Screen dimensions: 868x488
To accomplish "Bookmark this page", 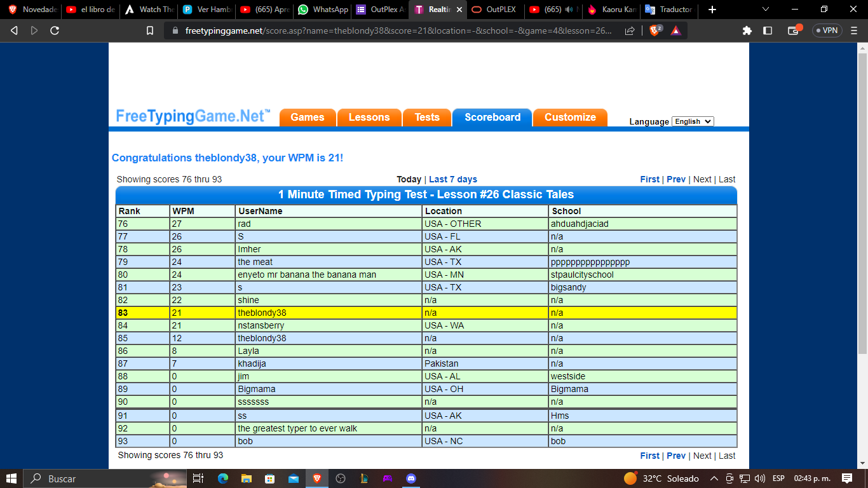I will 150,30.
